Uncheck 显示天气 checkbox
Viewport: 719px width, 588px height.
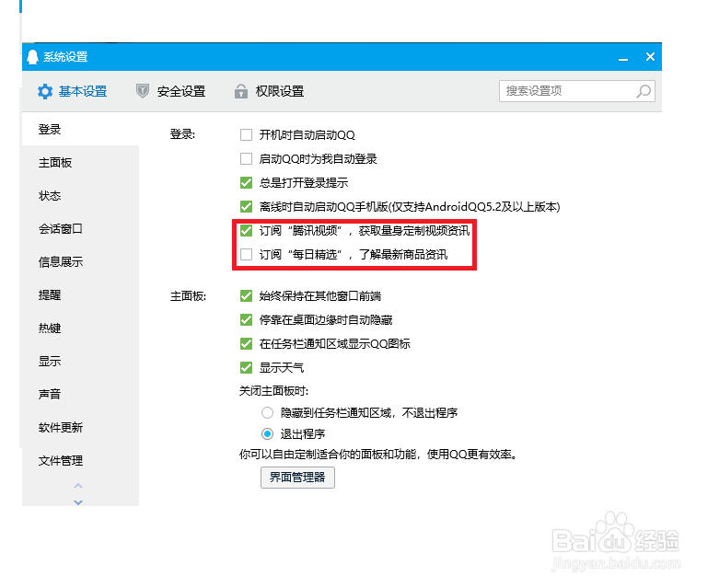pyautogui.click(x=246, y=367)
